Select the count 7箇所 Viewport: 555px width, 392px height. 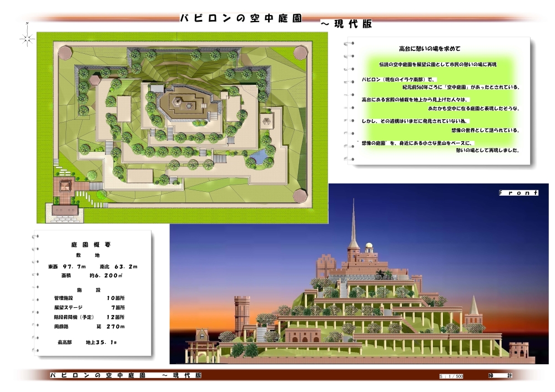click(118, 308)
